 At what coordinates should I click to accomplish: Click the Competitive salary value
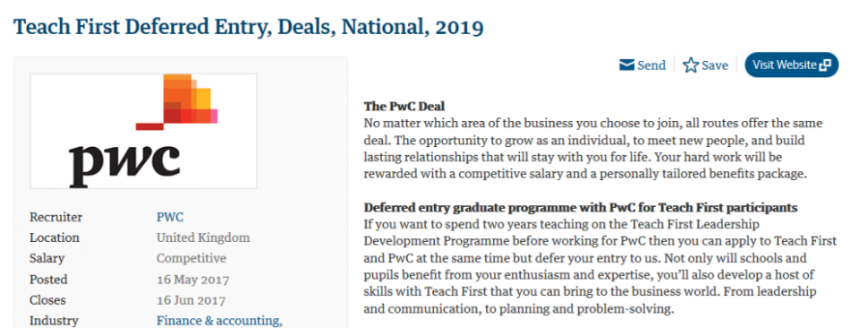click(191, 258)
